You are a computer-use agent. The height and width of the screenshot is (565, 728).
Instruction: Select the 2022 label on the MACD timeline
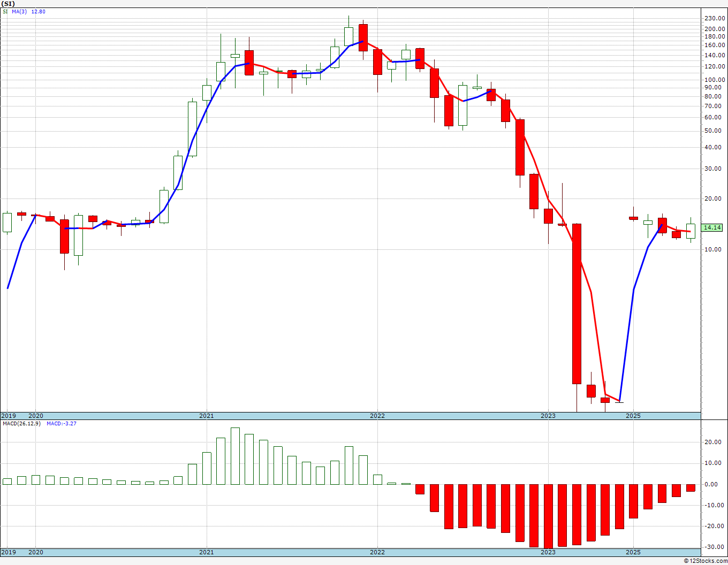[x=377, y=552]
